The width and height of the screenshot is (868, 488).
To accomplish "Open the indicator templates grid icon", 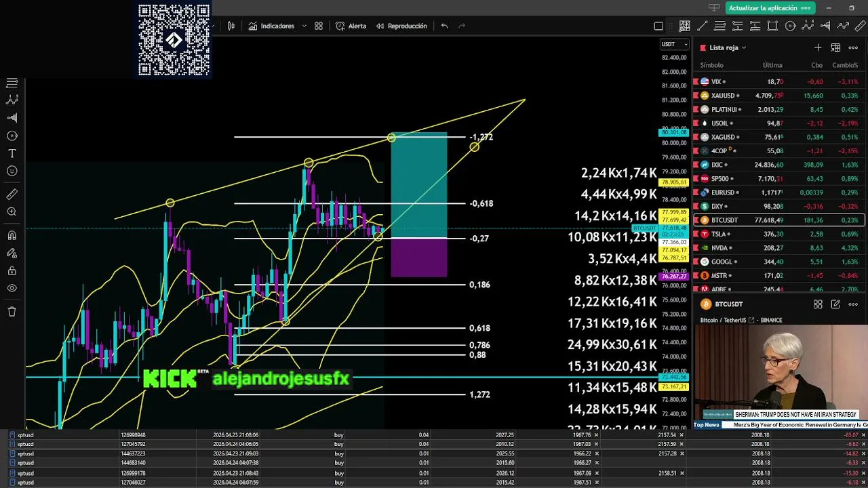I will (319, 26).
